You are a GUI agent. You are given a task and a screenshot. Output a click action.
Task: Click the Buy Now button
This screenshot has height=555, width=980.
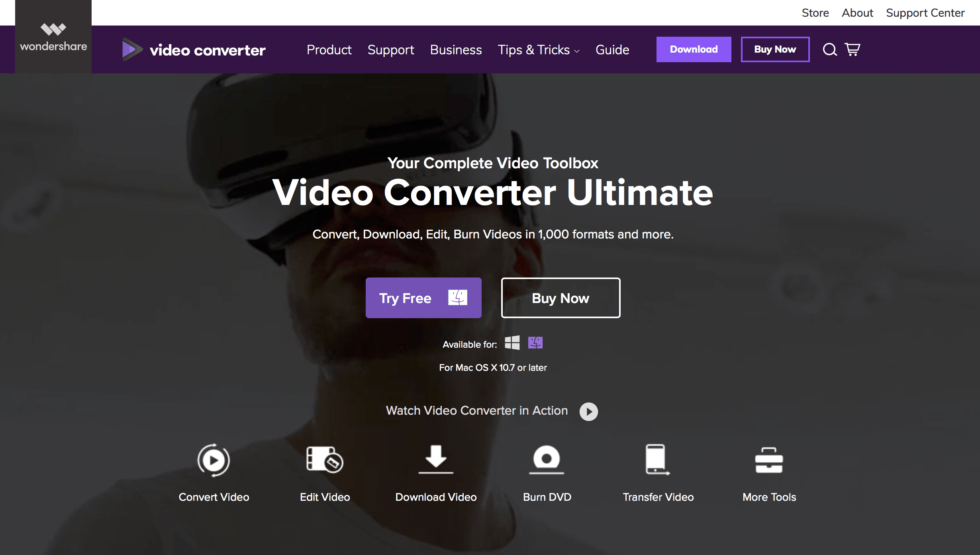coord(560,298)
